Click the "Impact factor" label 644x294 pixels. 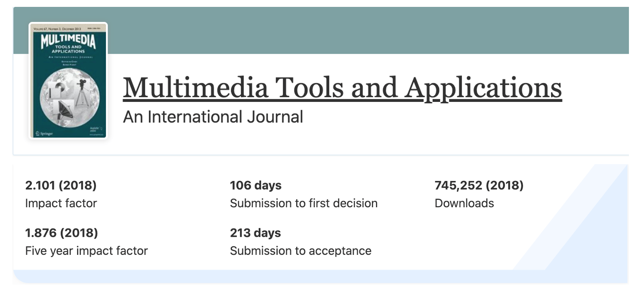(x=61, y=203)
